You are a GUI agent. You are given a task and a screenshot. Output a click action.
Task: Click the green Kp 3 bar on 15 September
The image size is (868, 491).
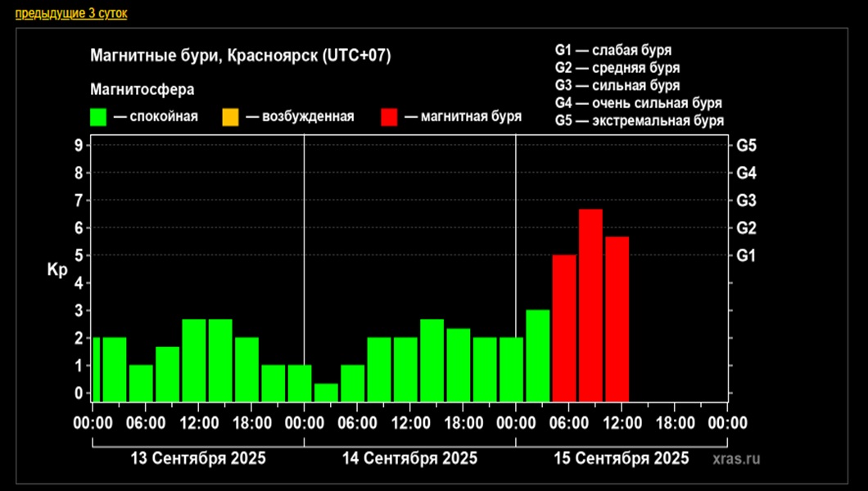[537, 355]
